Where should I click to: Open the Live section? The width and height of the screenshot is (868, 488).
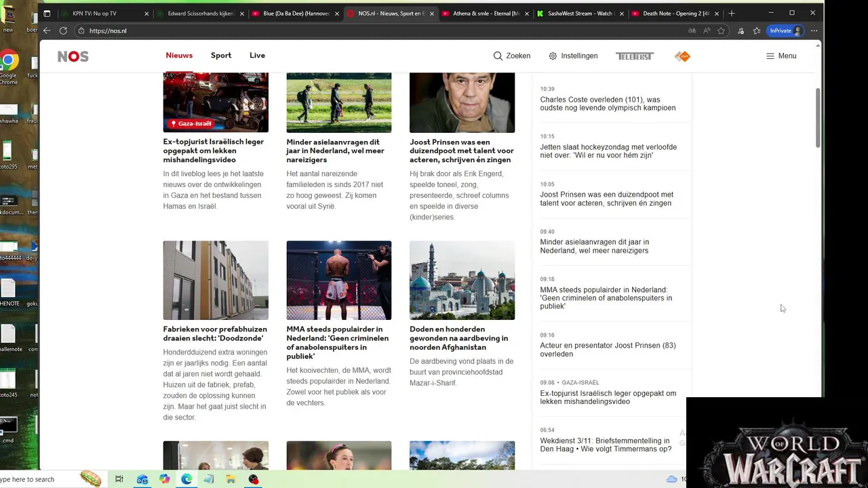[257, 56]
